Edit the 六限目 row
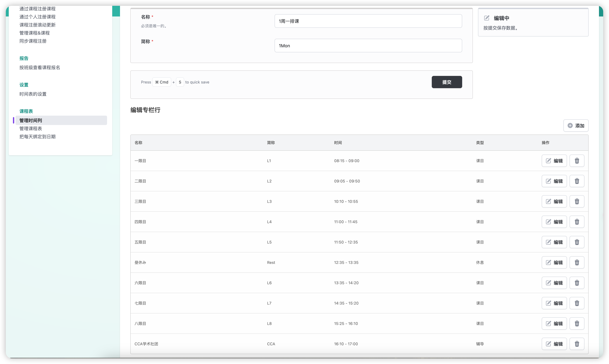The height and width of the screenshot is (364, 609). point(554,283)
